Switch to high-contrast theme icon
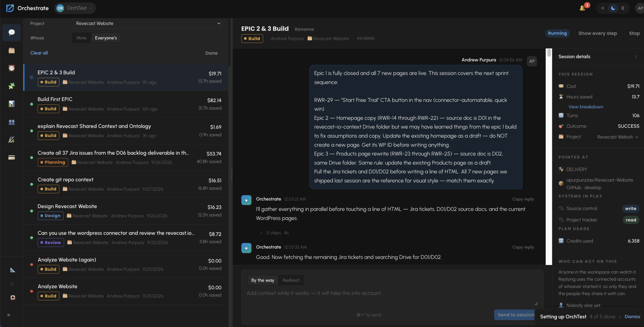This screenshot has height=327, width=644. pyautogui.click(x=624, y=8)
